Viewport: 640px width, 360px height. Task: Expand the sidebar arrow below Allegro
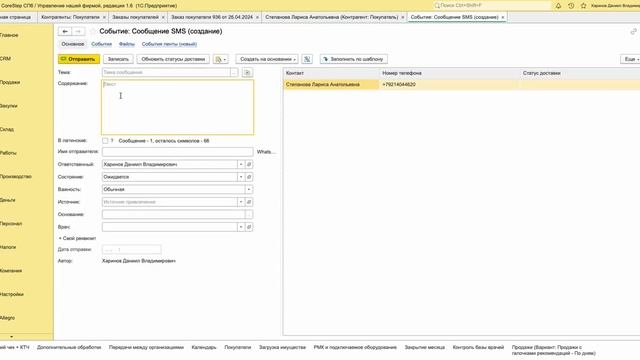[x=11, y=337]
